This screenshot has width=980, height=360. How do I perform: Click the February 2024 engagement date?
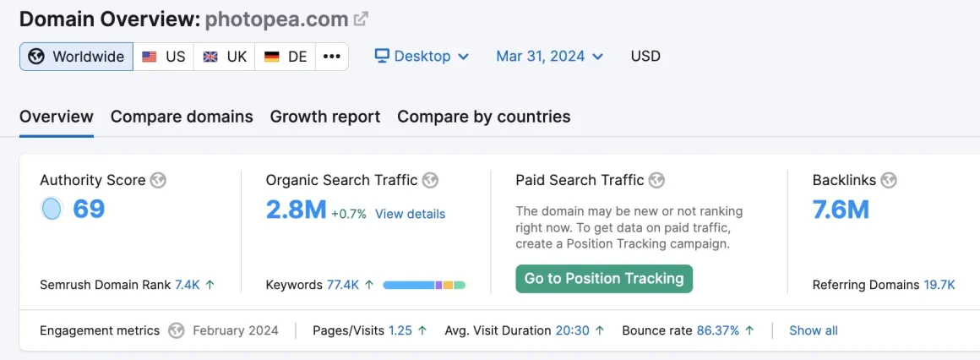pos(236,330)
